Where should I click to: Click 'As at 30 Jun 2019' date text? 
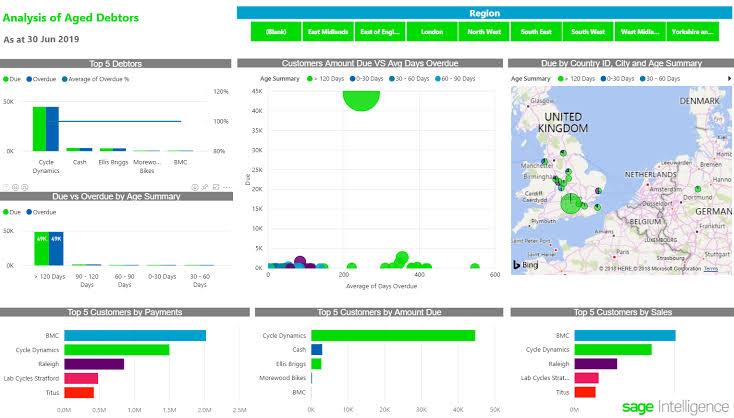41,39
